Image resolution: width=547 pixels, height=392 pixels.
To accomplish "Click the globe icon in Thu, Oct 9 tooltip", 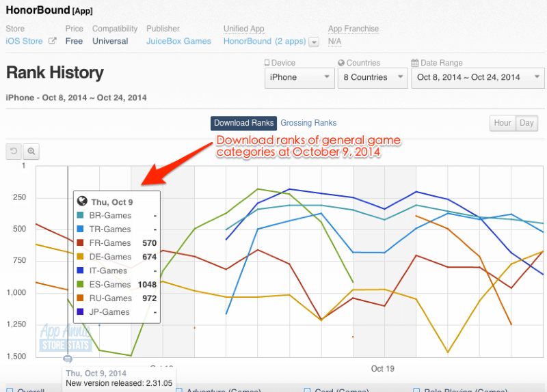I will click(82, 201).
